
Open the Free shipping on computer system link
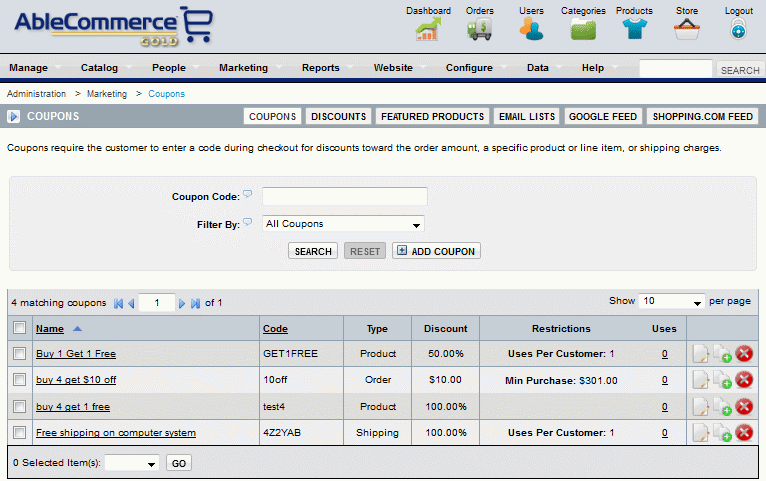116,433
